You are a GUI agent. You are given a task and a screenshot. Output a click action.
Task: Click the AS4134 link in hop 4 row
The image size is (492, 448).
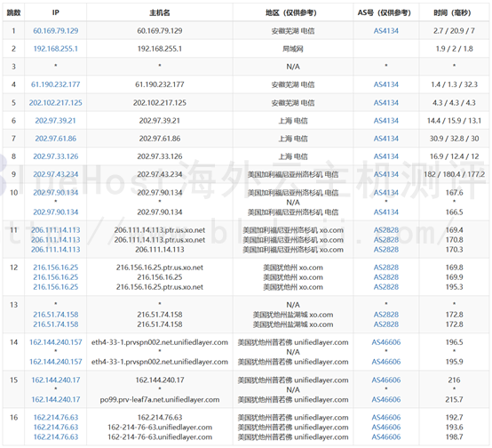point(386,84)
